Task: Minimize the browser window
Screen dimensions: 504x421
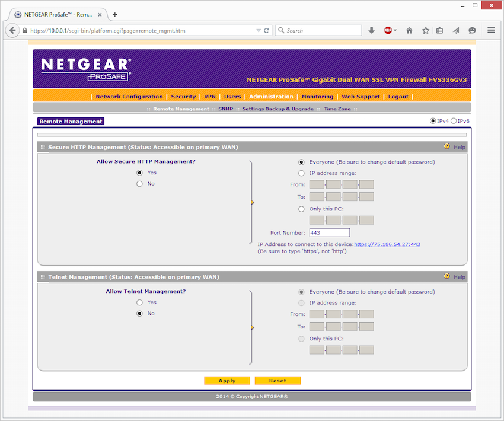Action: 462,5
